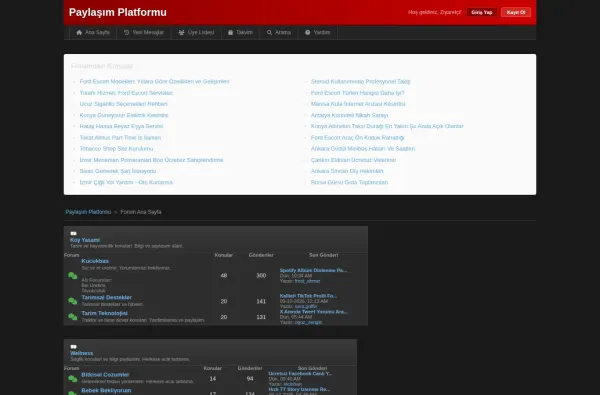Open Hatay Hassa Beyaz Eşya Servisi topic
The image size is (600, 395).
121,126
